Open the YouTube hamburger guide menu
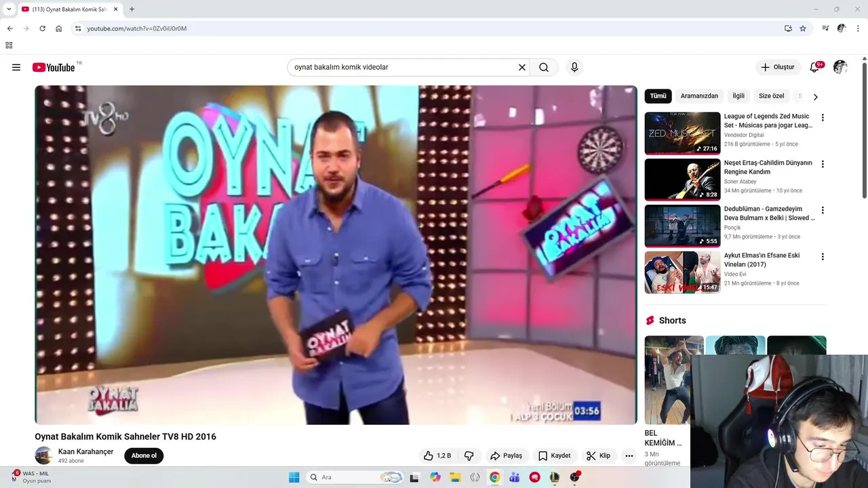 tap(16, 67)
